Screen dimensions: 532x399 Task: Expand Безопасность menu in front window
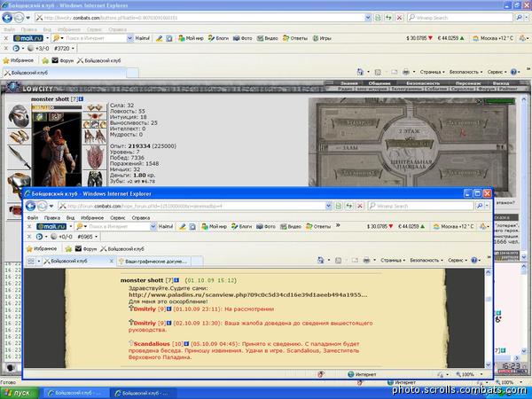tap(426, 260)
